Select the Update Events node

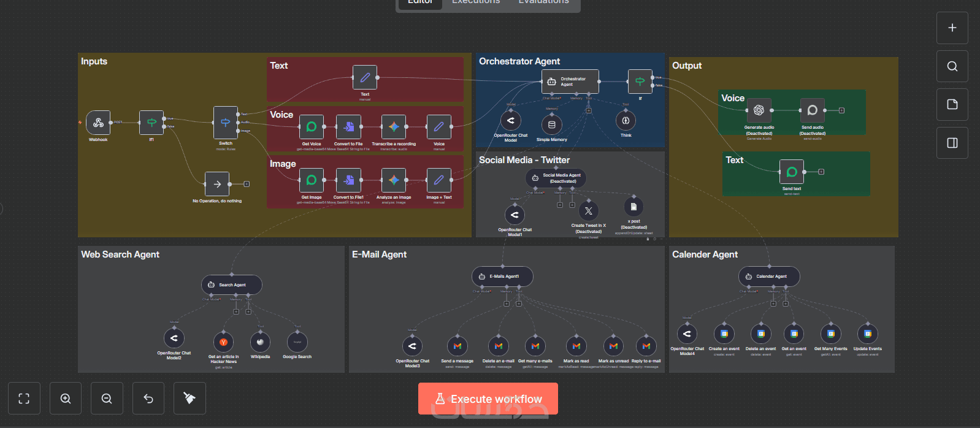(868, 334)
